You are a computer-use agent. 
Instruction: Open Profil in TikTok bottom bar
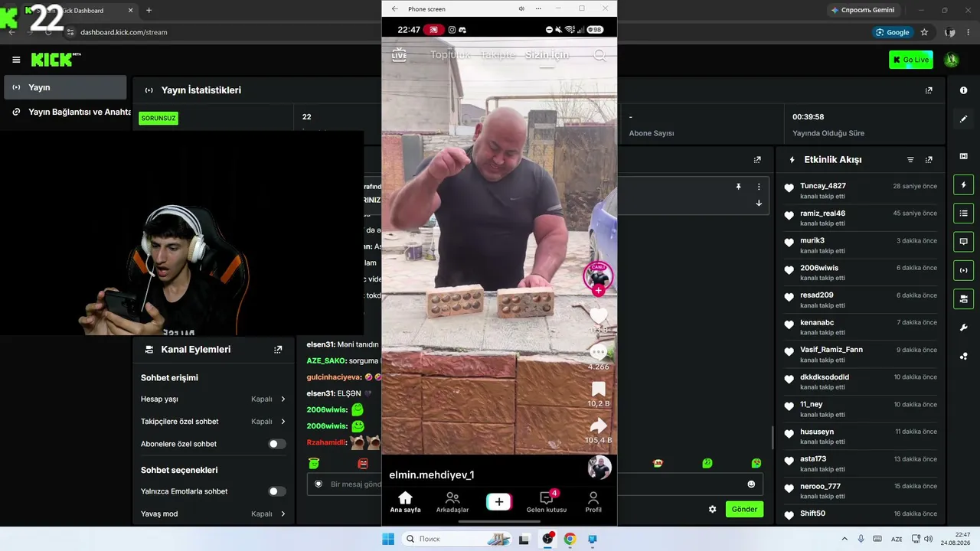tap(593, 502)
